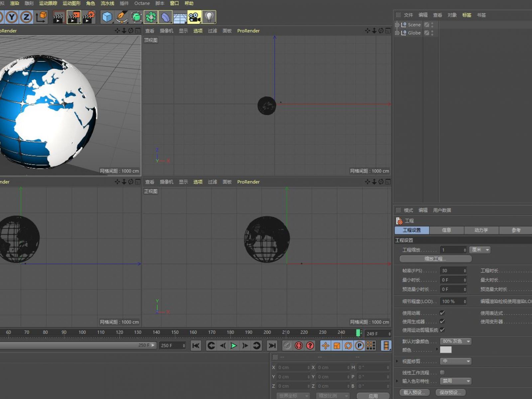
Task: Open 默认对象颜色 80% 灰色 dropdown
Action: coord(456,341)
